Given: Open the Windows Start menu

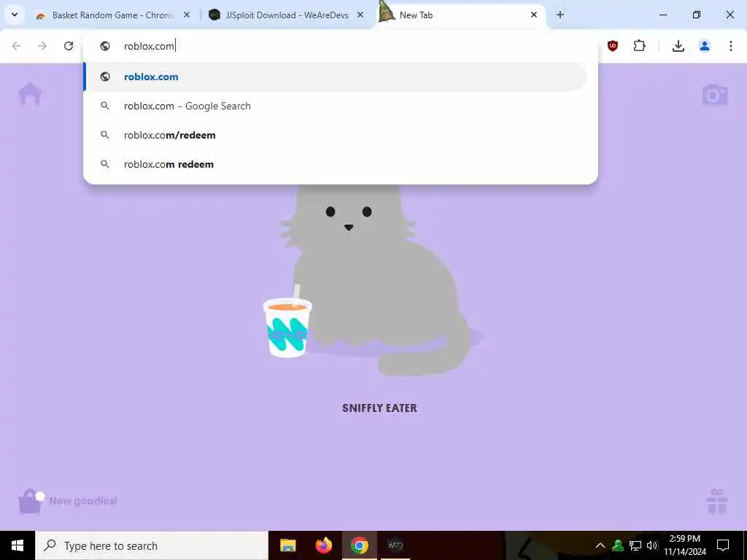Looking at the screenshot, I should [18, 545].
